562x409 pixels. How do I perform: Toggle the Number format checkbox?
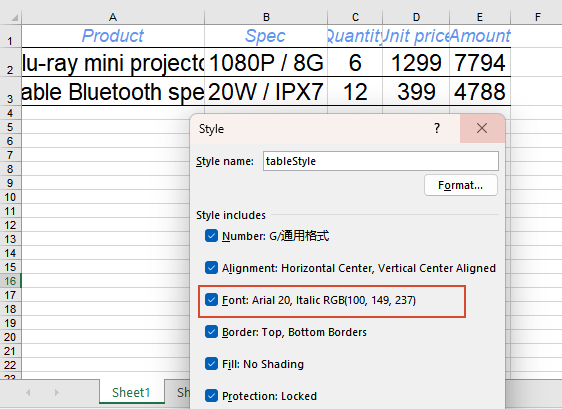point(211,236)
